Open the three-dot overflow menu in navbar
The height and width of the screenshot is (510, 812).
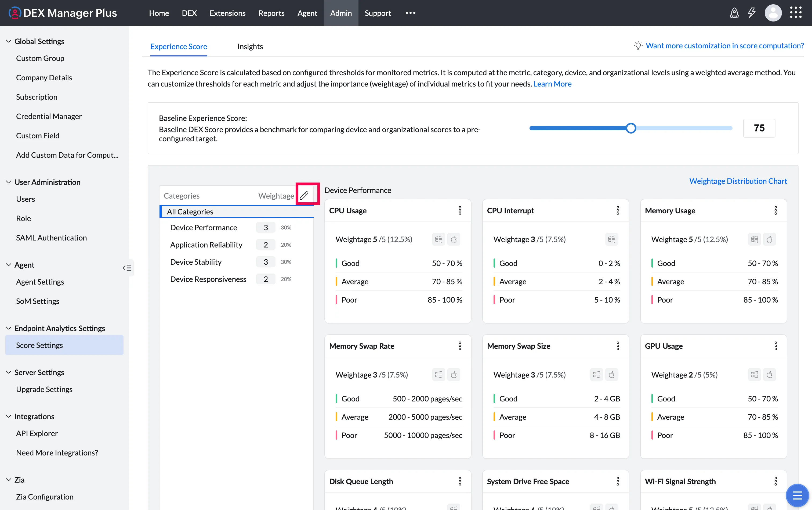tap(410, 13)
